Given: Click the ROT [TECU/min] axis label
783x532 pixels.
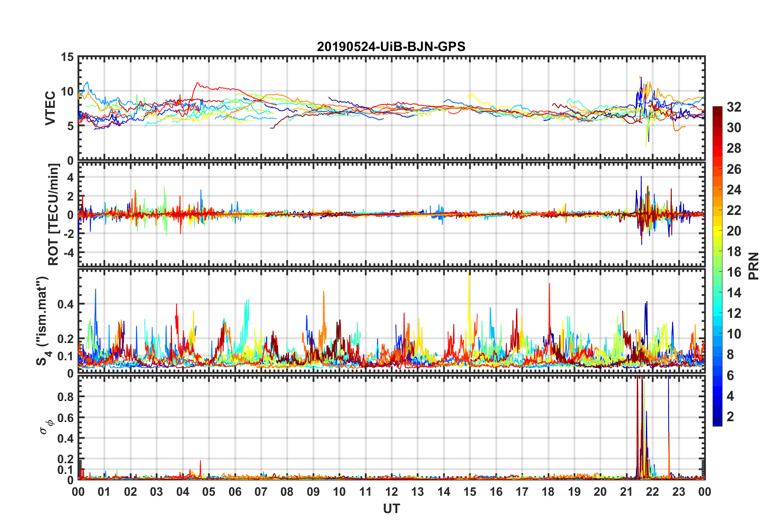Looking at the screenshot, I should pos(54,215).
